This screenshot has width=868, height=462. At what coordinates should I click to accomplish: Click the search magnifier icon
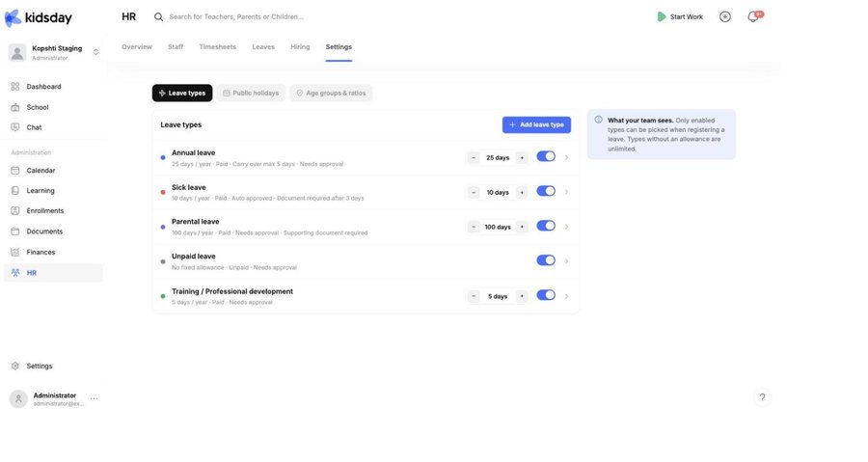click(158, 17)
